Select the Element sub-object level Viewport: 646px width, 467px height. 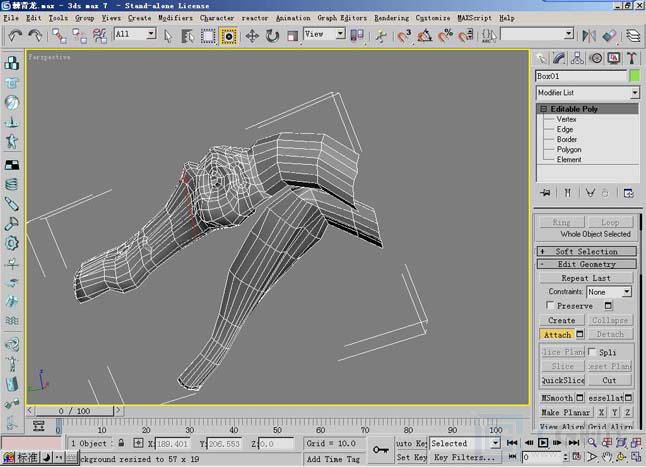[x=569, y=159]
